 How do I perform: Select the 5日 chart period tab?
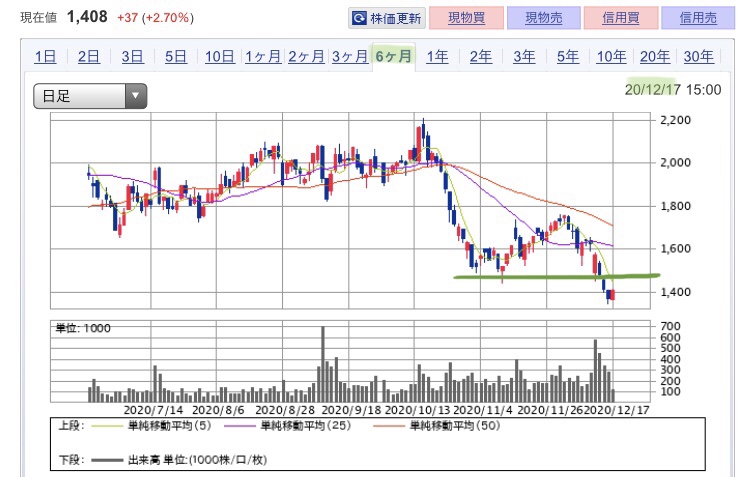point(176,56)
